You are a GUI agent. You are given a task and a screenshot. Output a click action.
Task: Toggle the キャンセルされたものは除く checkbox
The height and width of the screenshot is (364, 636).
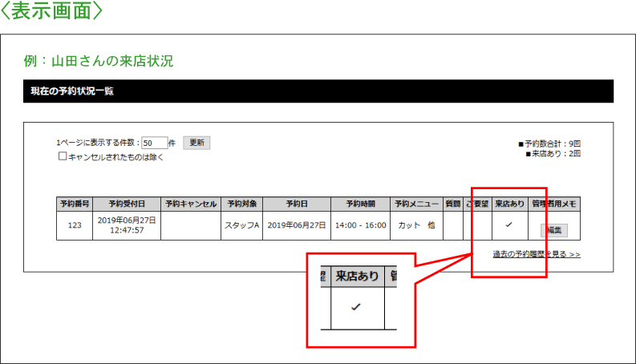coord(63,157)
